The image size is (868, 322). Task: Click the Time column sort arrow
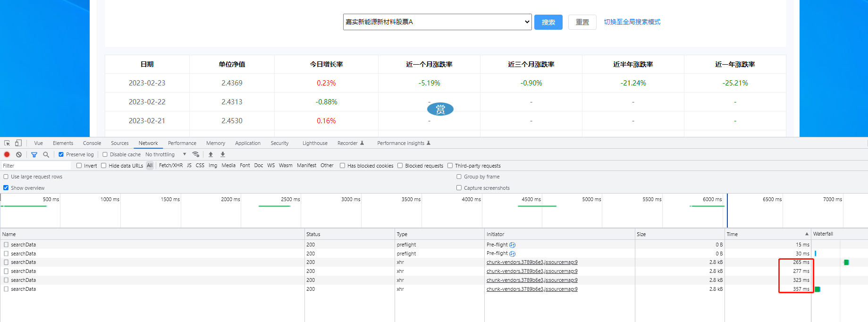coord(807,234)
